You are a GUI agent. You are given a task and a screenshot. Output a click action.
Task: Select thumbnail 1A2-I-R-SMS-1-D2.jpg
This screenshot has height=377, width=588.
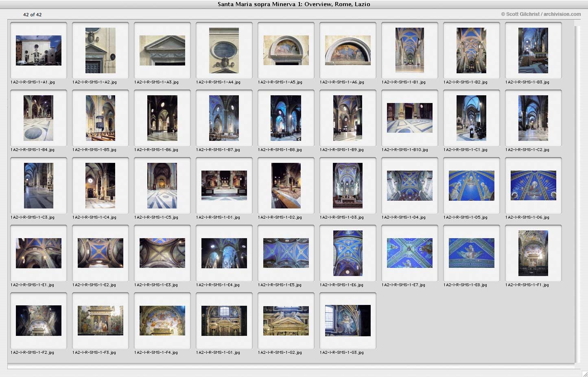[286, 186]
